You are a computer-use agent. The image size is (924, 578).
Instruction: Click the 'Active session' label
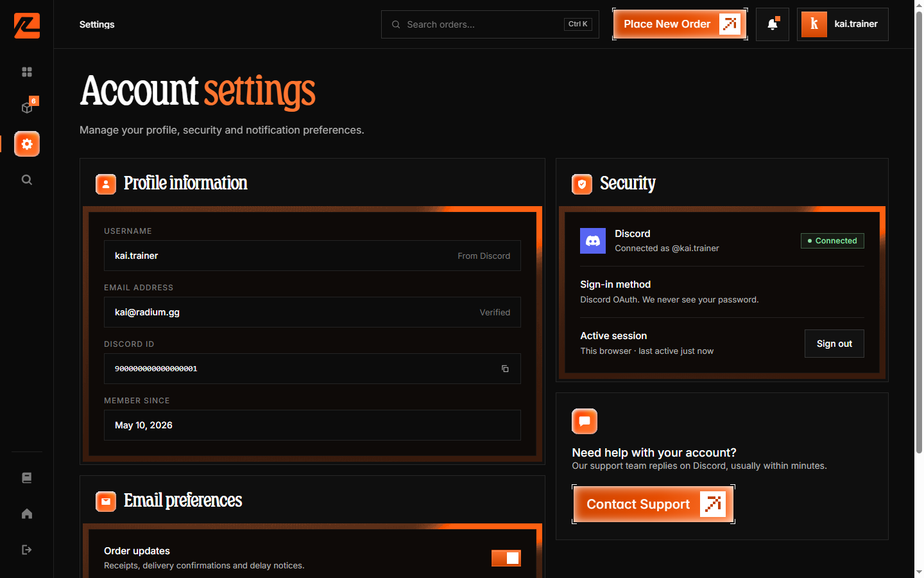[613, 336]
